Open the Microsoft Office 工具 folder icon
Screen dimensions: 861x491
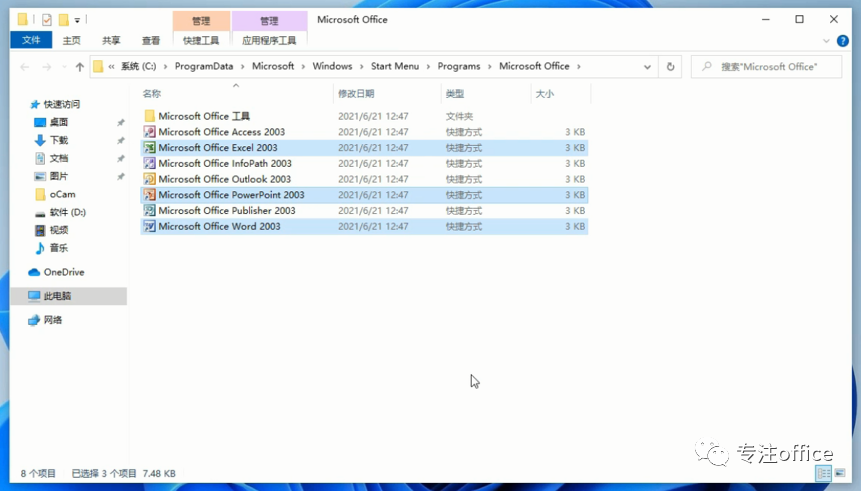pos(149,116)
